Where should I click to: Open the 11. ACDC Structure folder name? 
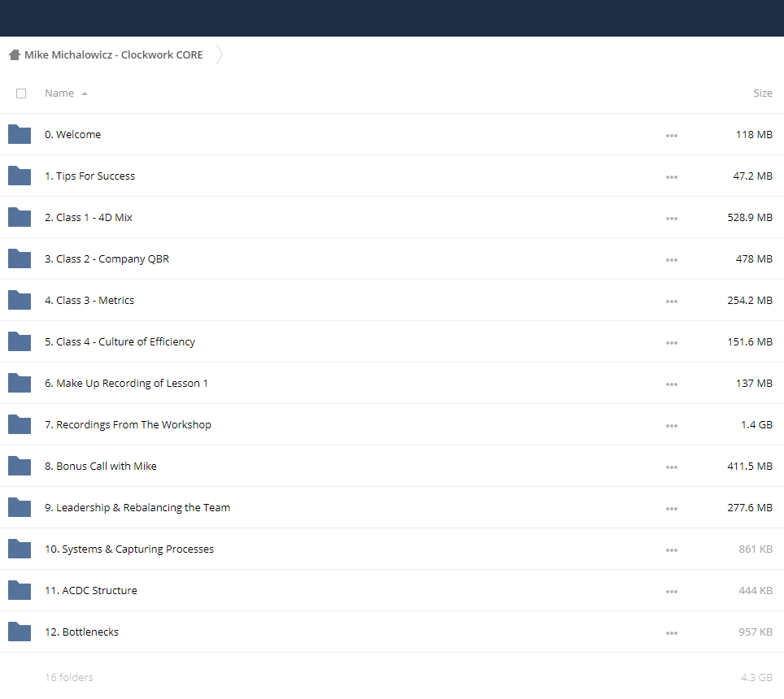tap(90, 591)
